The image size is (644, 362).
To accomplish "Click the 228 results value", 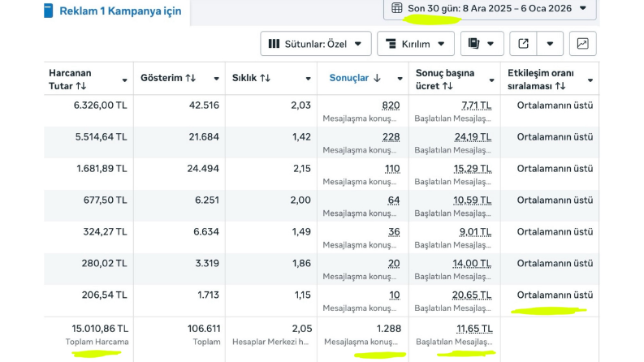I will tap(391, 137).
